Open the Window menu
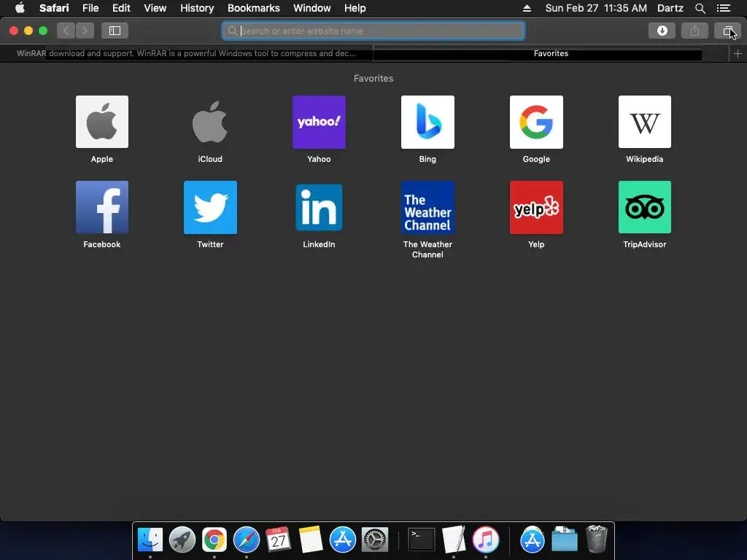The height and width of the screenshot is (560, 747). pos(311,8)
